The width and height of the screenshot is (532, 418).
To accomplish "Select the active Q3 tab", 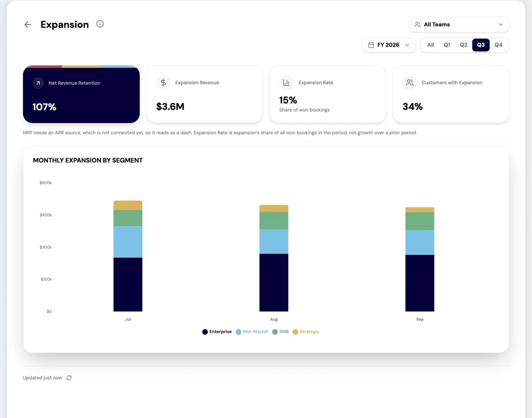I will tap(481, 45).
